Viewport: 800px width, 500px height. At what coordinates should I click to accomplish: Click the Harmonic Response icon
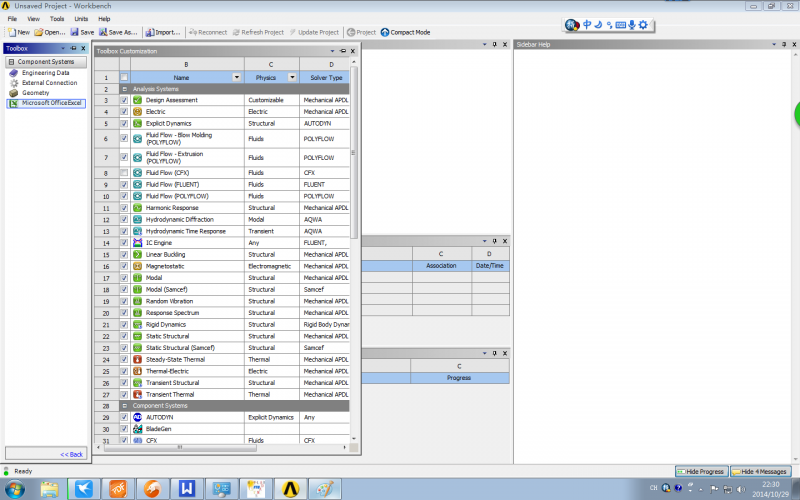[137, 208]
